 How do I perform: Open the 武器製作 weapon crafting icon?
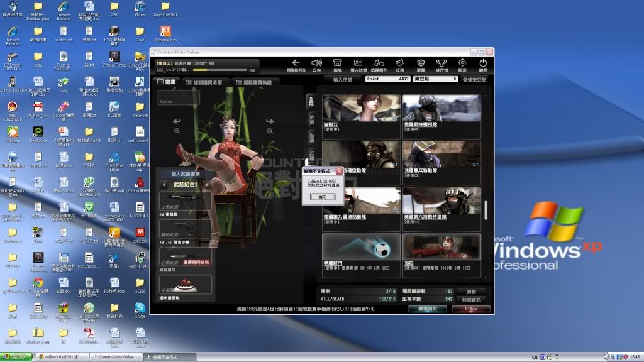point(379,63)
